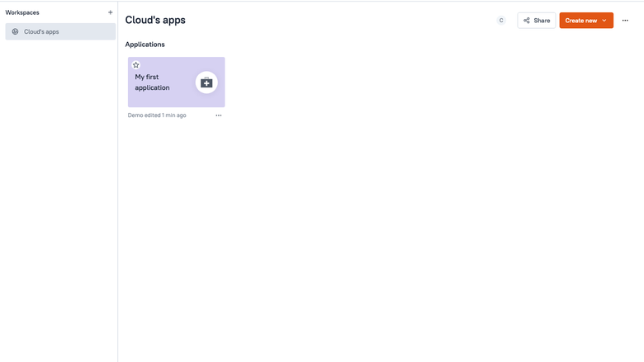
Task: Click the medical kit application icon
Action: coord(206,82)
